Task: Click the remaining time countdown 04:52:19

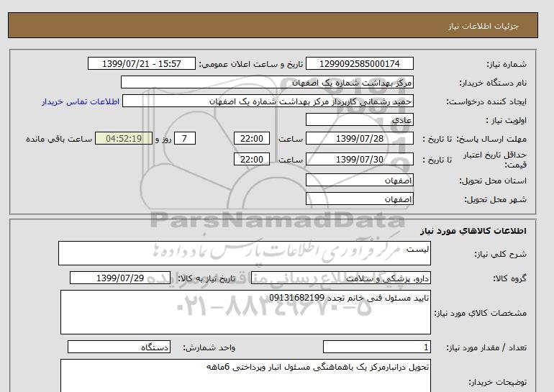Action: pyautogui.click(x=124, y=138)
